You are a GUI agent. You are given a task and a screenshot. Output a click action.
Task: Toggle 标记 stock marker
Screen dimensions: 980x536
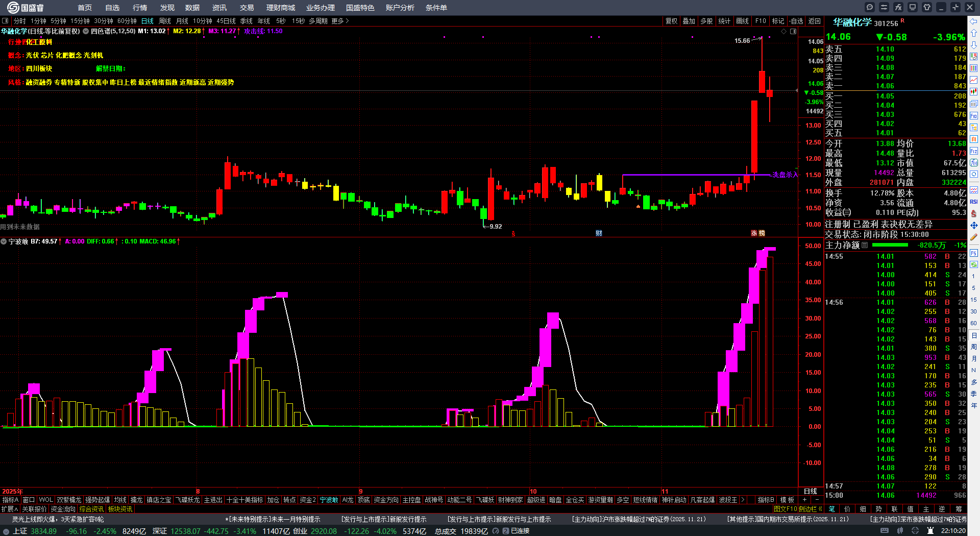tap(778, 21)
